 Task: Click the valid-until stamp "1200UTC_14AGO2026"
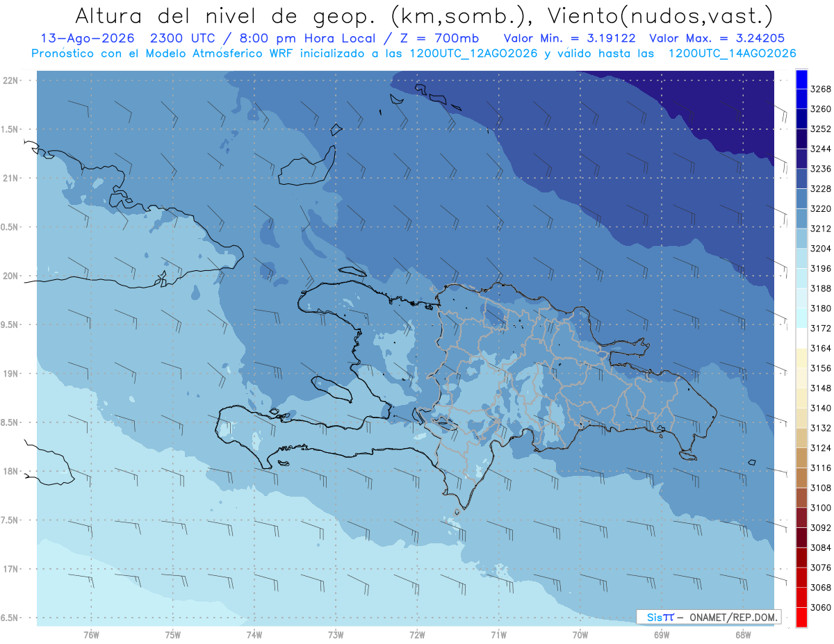click(732, 53)
